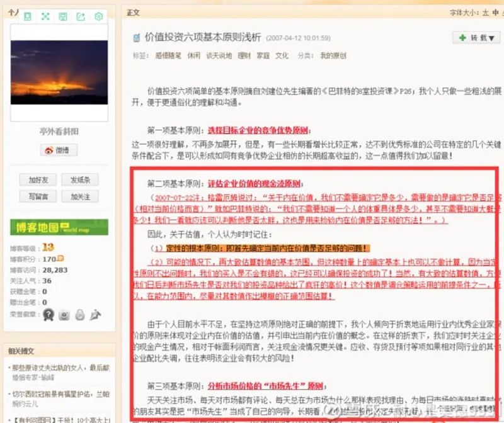
Task: Select the 个人 tab at top left
Action: [x=11, y=11]
